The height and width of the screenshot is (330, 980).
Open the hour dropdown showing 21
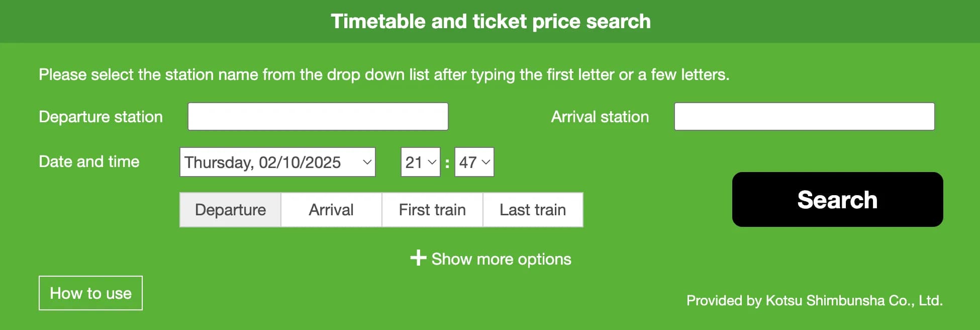(416, 162)
